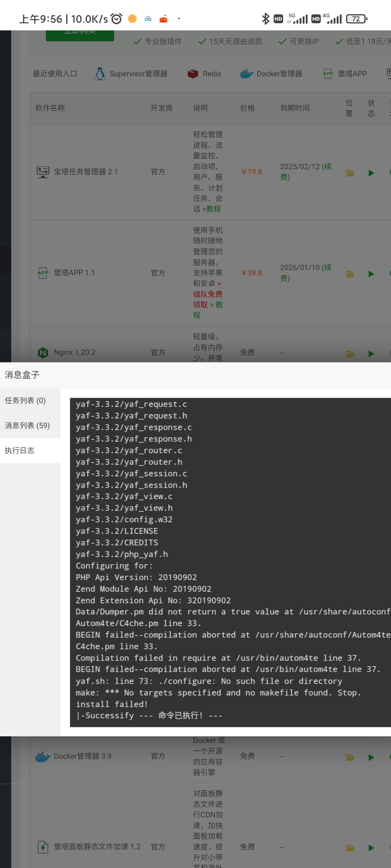Image resolution: width=391 pixels, height=868 pixels.
Task: Open folder location for 堡塔面板静态文件加速 1.2
Action: pyautogui.click(x=350, y=848)
